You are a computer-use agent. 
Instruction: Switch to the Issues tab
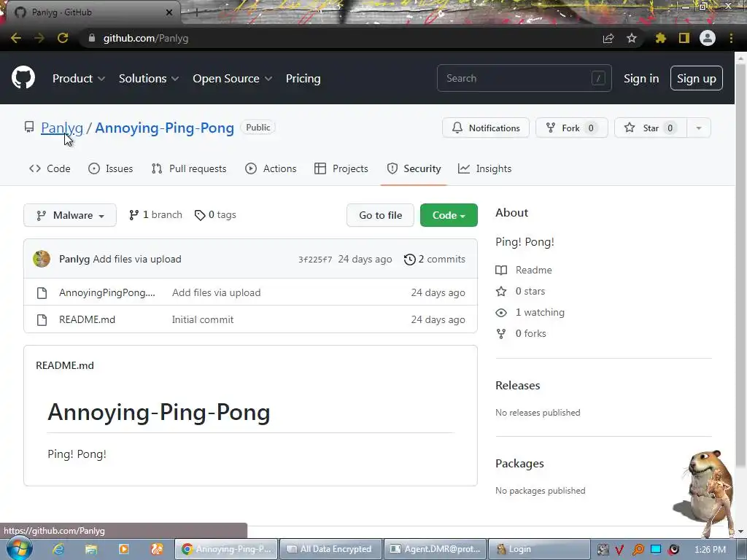[x=111, y=168]
